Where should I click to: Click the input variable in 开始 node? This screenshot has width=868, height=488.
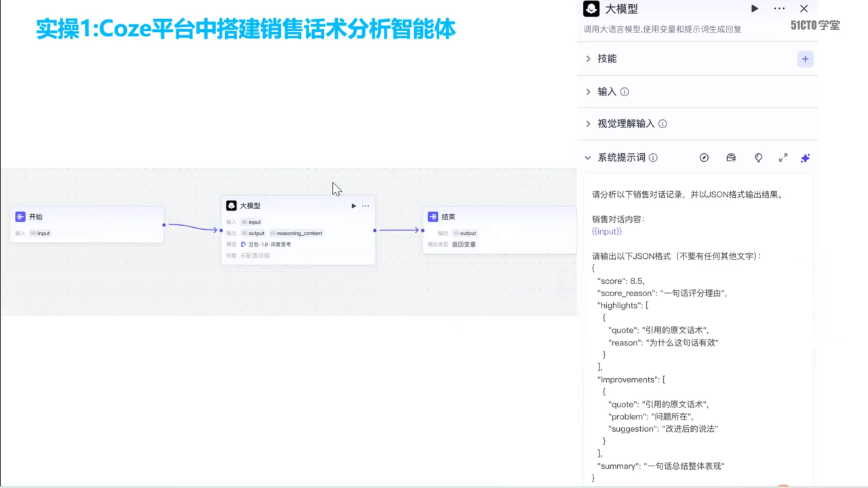coord(40,233)
